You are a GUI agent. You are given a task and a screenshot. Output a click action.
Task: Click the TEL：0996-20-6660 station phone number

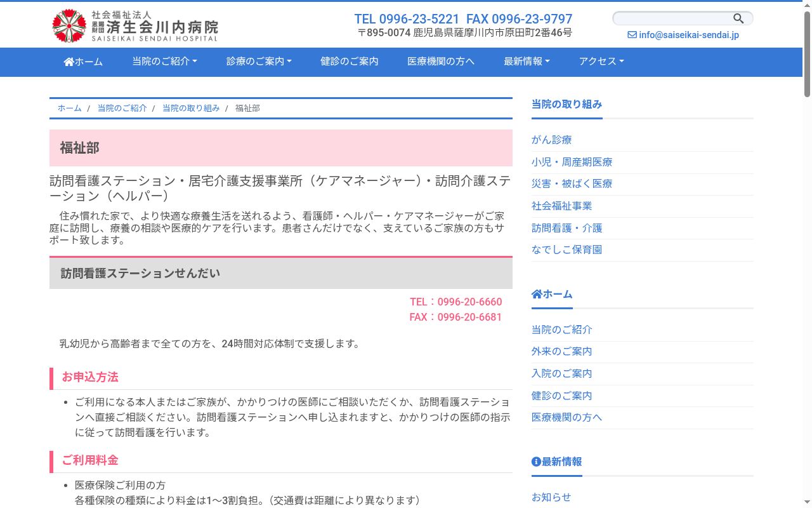click(455, 302)
